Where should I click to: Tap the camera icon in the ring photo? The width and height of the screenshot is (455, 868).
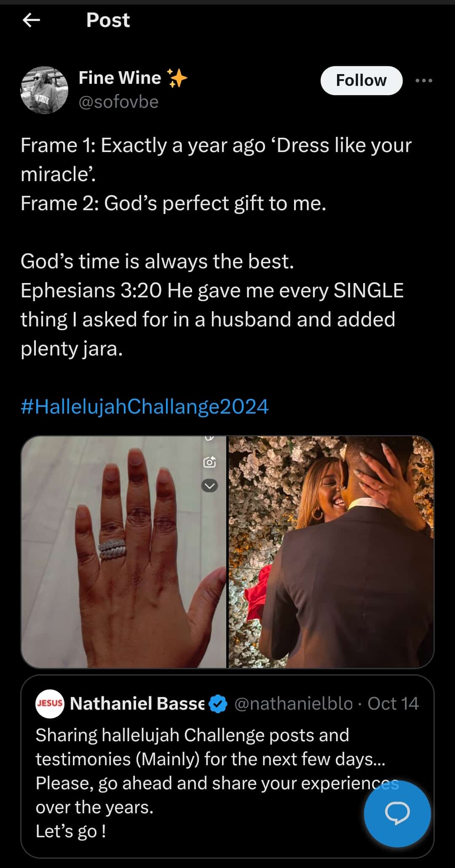[x=209, y=462]
